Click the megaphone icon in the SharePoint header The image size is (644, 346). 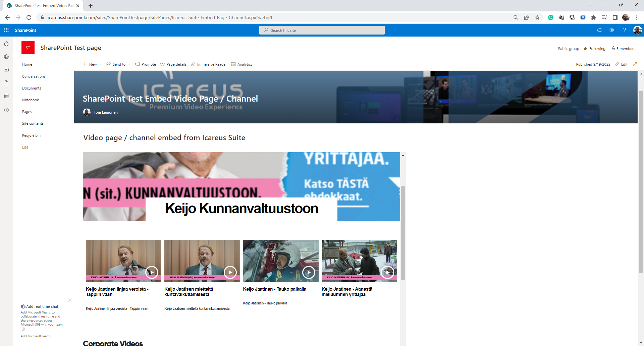click(599, 30)
